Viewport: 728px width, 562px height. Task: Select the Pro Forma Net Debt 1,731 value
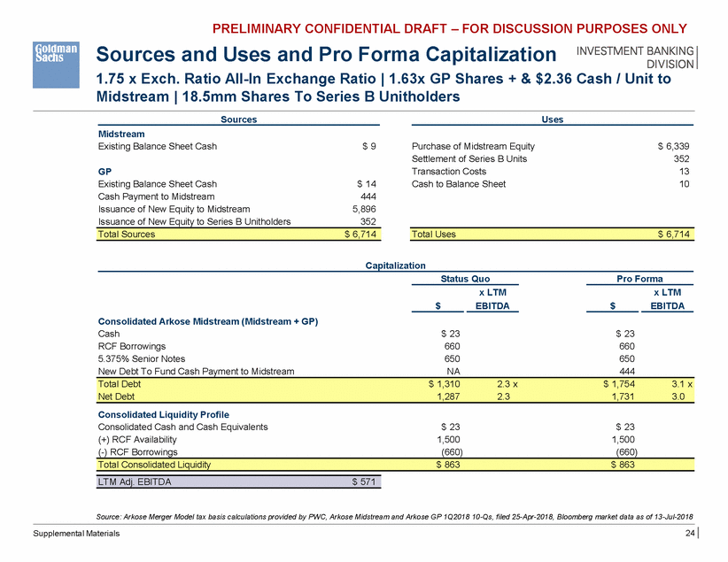tap(621, 398)
